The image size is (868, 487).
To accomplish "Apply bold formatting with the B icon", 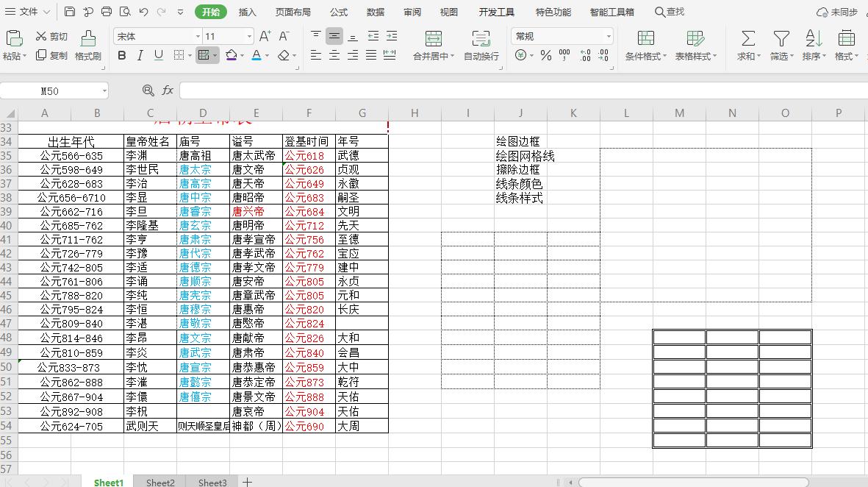I will [121, 55].
